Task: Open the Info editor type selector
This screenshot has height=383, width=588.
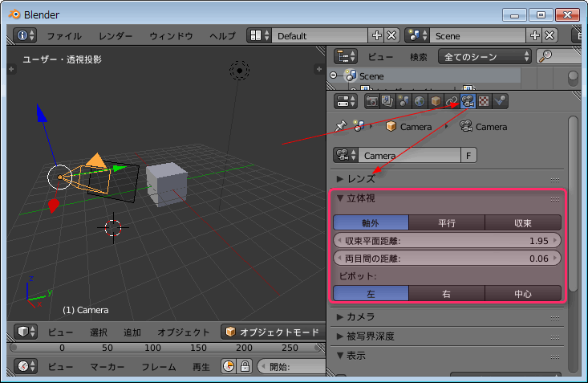Action: 25,35
